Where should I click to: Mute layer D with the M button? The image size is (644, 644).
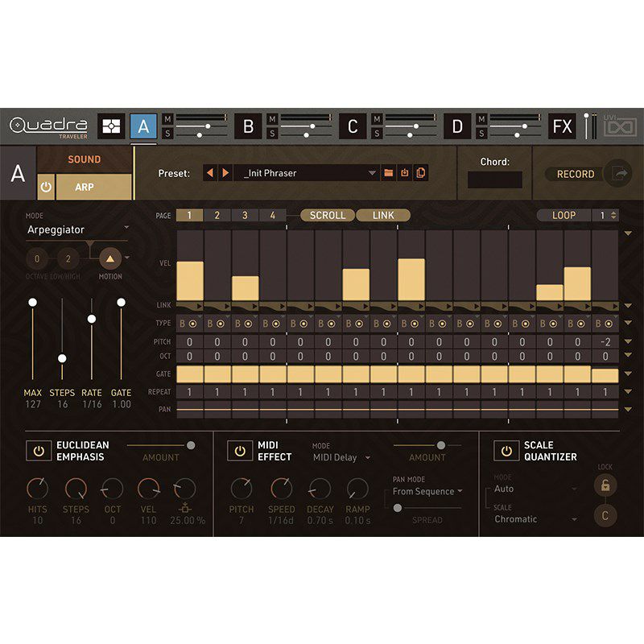click(481, 119)
